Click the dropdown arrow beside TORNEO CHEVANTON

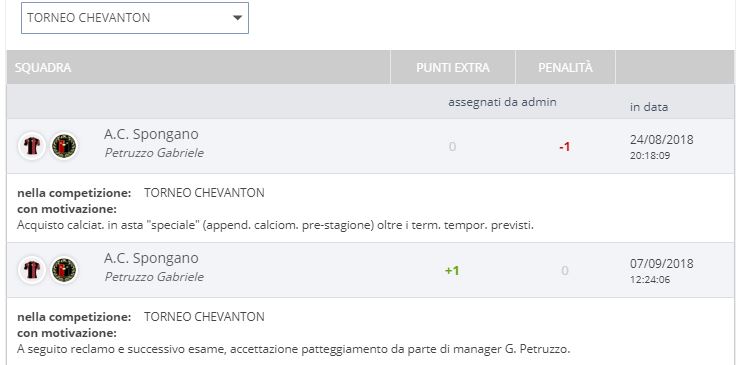coord(238,18)
